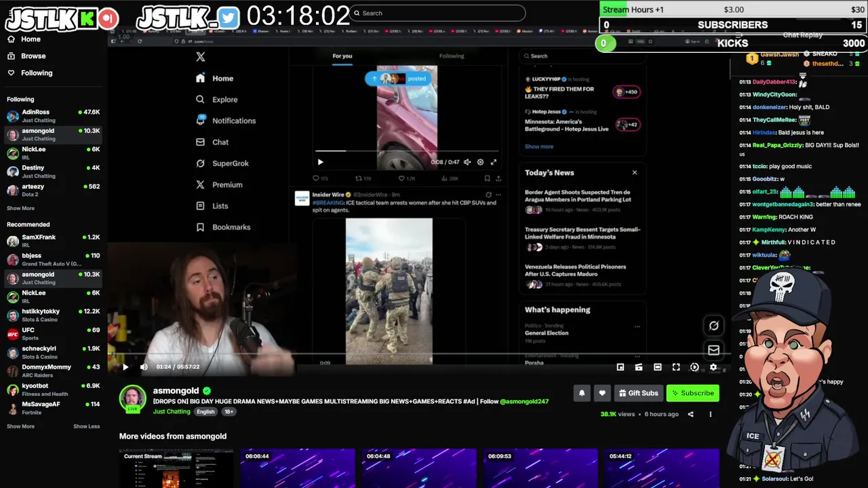Open tweet video settings gear
Screen dimensions: 868x488
[x=480, y=162]
